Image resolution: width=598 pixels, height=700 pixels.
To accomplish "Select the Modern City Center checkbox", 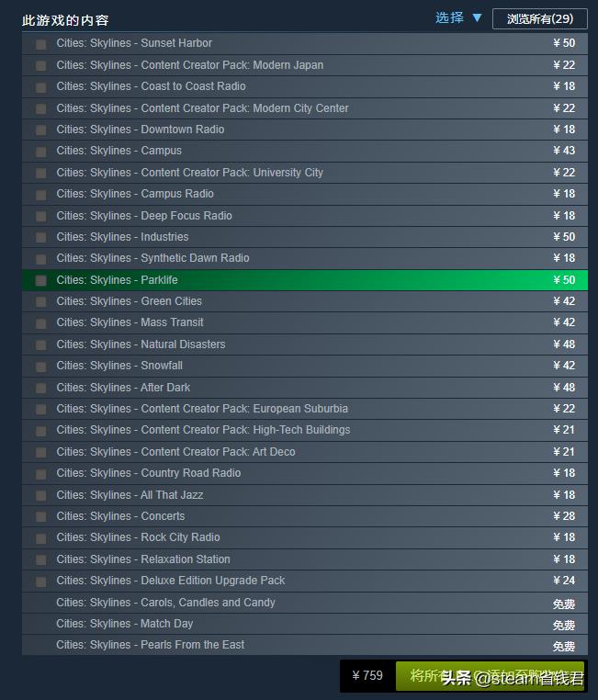I will 40,109.
